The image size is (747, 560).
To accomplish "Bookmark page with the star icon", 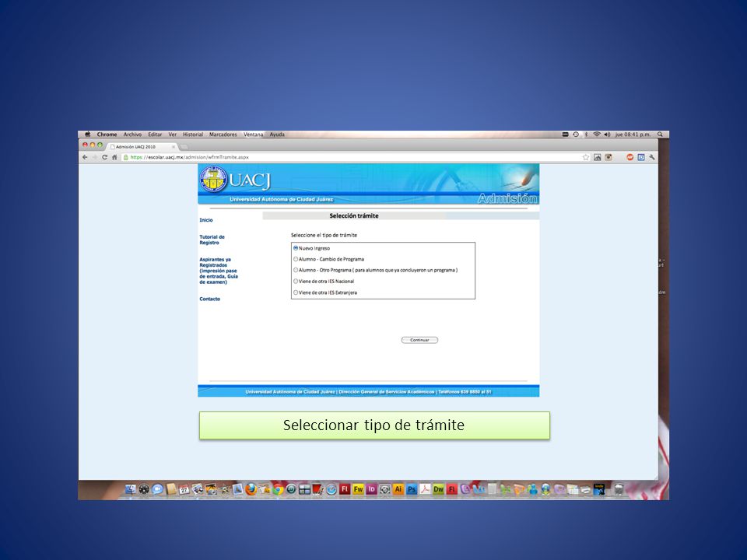I will (585, 157).
